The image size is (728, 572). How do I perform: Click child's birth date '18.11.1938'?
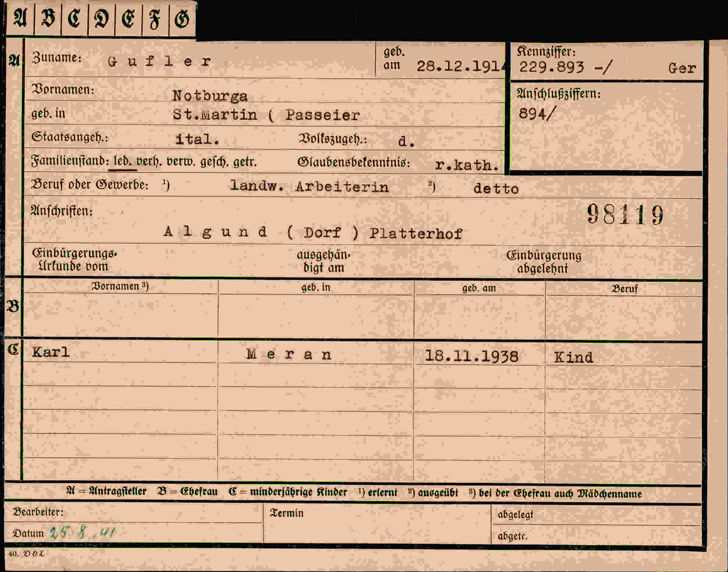click(x=472, y=356)
